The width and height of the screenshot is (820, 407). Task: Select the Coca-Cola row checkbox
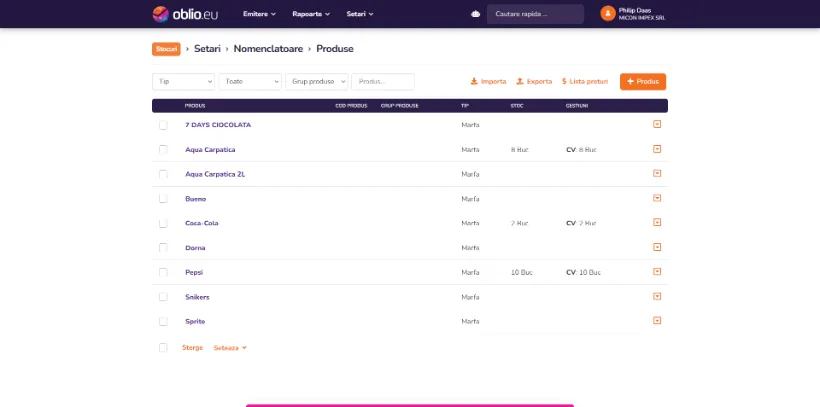point(163,223)
